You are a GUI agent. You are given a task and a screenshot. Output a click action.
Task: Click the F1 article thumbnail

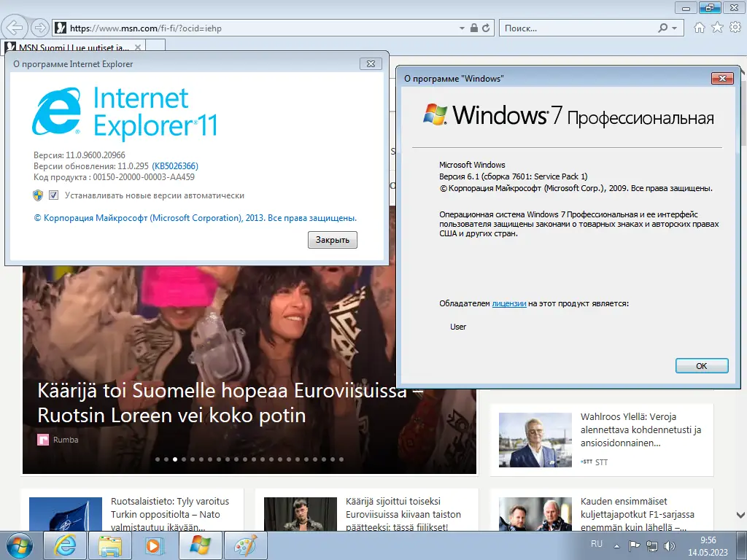point(535,514)
